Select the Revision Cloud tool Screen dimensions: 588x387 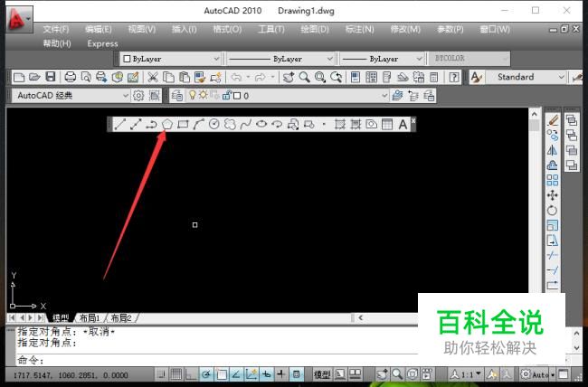point(230,124)
